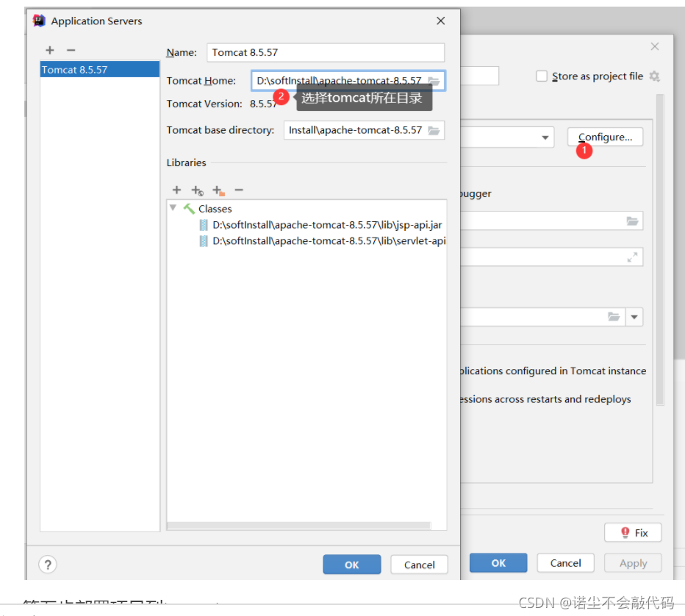Click the Tomcat Version value 8.5.57
The height and width of the screenshot is (616, 685).
[x=262, y=104]
